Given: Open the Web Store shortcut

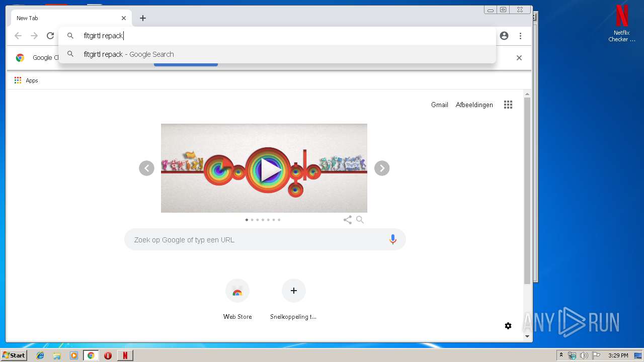Looking at the screenshot, I should (x=237, y=299).
